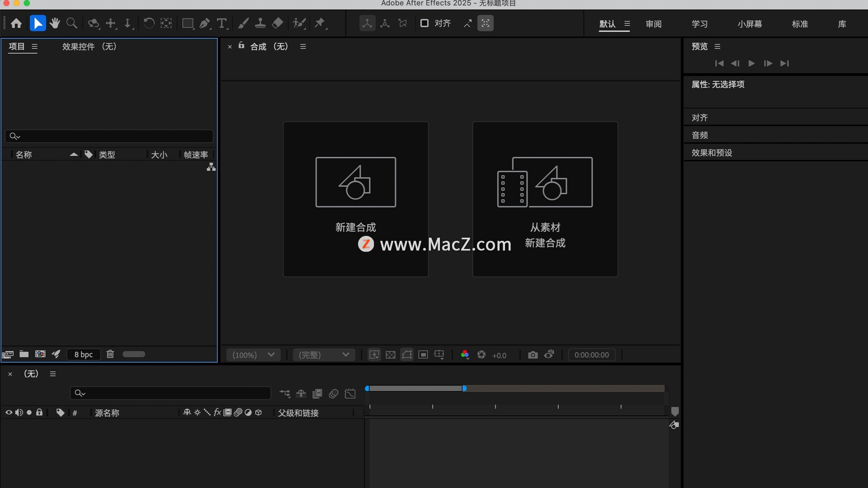Viewport: 868px width, 488px height.
Task: Select the Pan camera tool
Action: pos(111,23)
